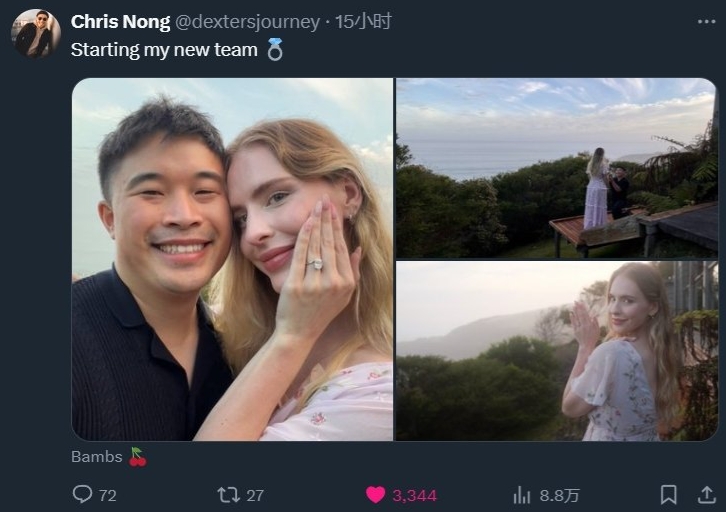This screenshot has width=726, height=512.
Task: Click the views bar chart icon
Action: coord(521,495)
